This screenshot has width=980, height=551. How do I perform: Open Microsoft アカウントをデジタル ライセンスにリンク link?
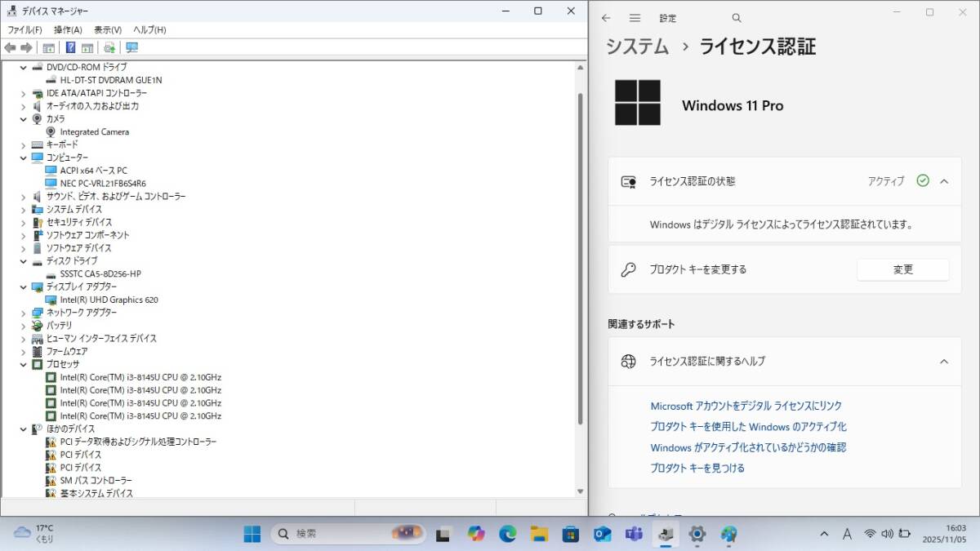tap(746, 406)
